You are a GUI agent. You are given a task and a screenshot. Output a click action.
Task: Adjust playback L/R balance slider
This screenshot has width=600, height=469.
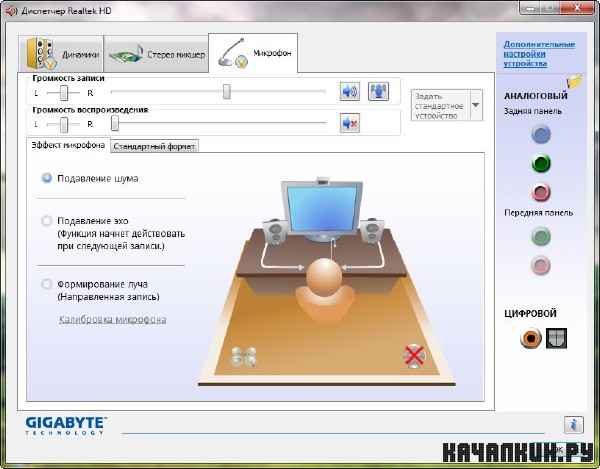64,124
